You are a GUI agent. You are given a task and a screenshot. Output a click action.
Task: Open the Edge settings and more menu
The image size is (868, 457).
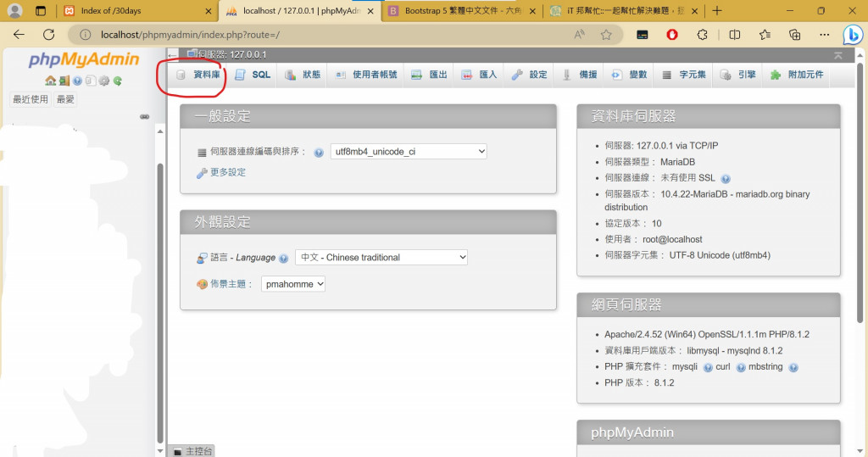824,35
